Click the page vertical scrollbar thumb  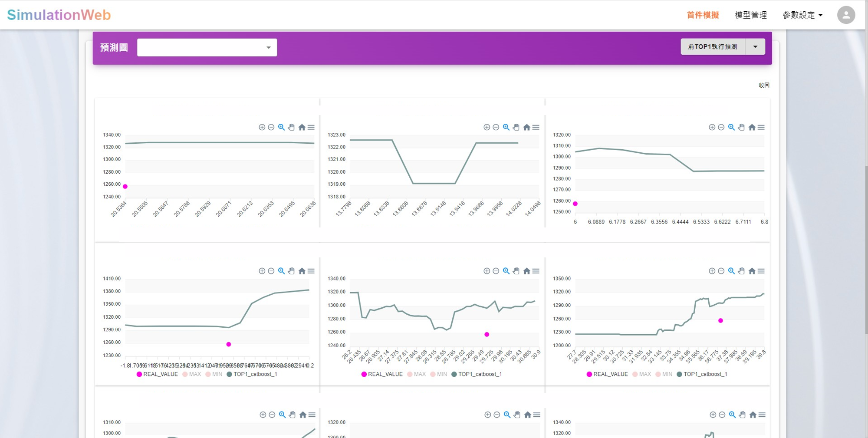(x=866, y=250)
